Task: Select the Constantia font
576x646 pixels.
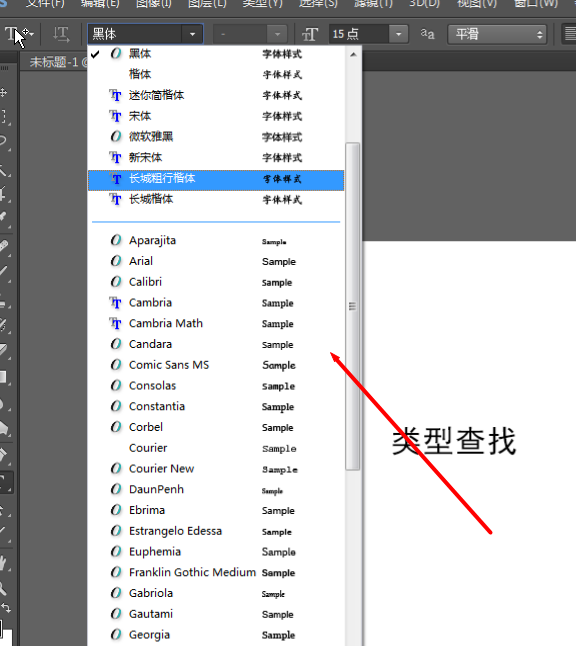Action: (x=216, y=407)
